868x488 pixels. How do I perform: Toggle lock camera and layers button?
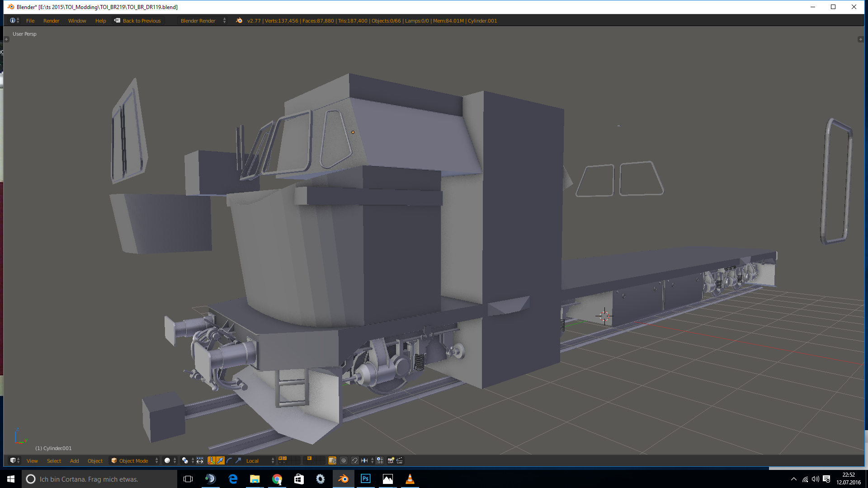pyautogui.click(x=332, y=460)
